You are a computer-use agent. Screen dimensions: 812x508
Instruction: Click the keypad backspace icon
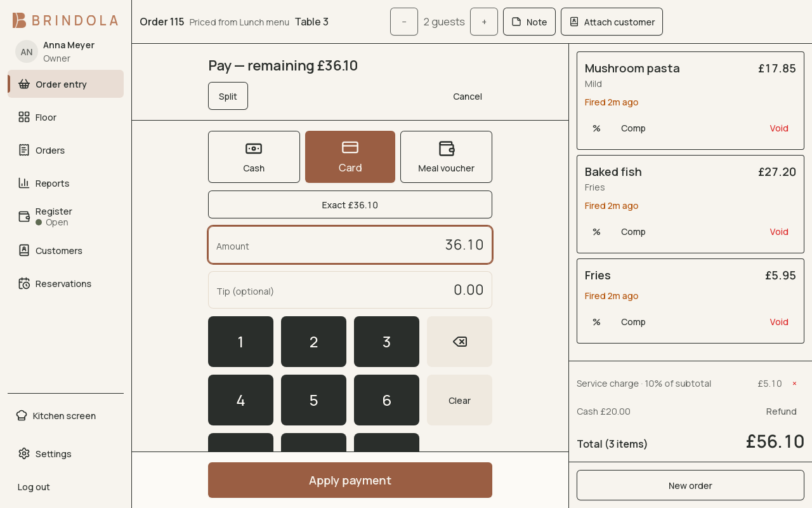coord(459,342)
